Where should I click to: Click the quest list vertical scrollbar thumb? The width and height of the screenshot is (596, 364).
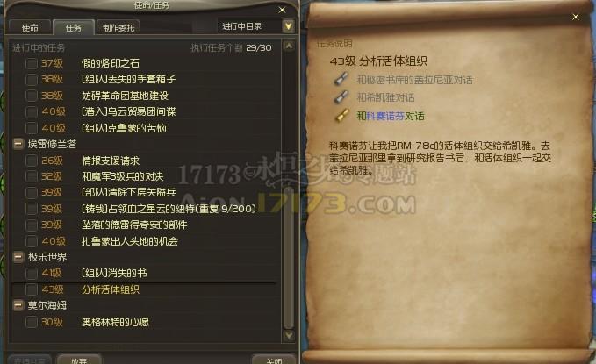[289, 257]
